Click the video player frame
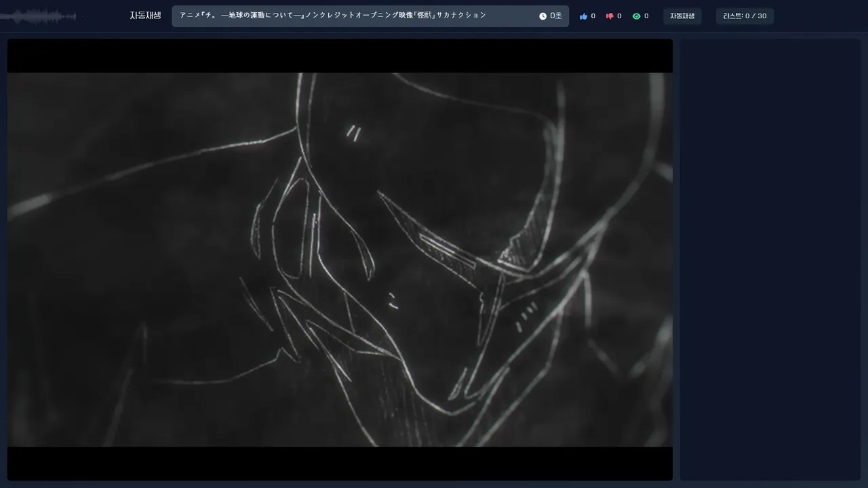 pyautogui.click(x=340, y=260)
